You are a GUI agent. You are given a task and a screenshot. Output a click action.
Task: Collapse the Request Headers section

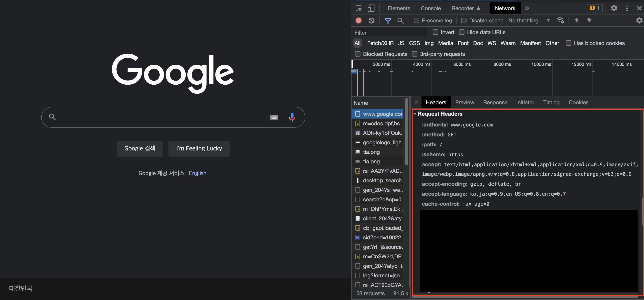(x=415, y=114)
